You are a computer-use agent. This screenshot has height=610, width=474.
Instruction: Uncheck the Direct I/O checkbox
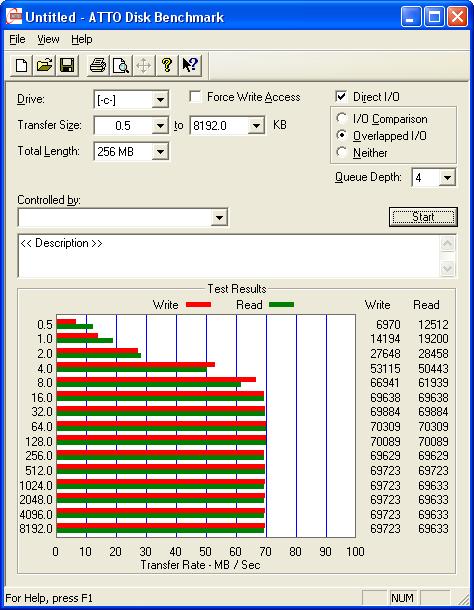point(341,96)
